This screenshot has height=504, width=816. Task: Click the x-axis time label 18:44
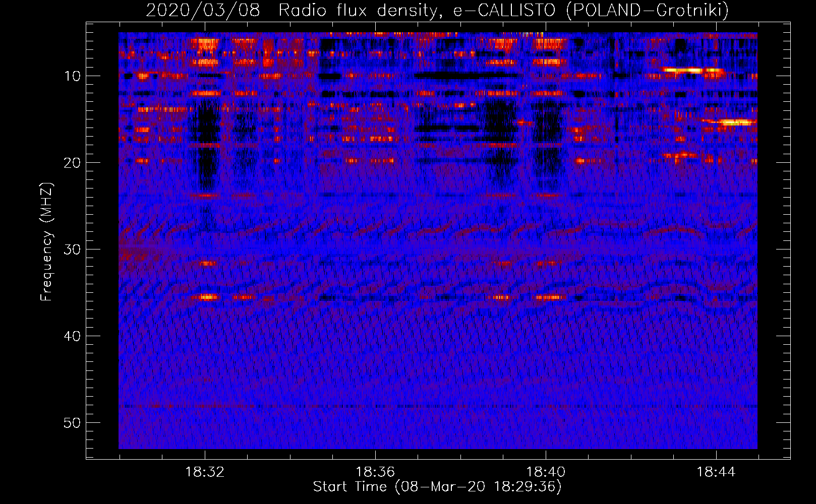(x=716, y=472)
